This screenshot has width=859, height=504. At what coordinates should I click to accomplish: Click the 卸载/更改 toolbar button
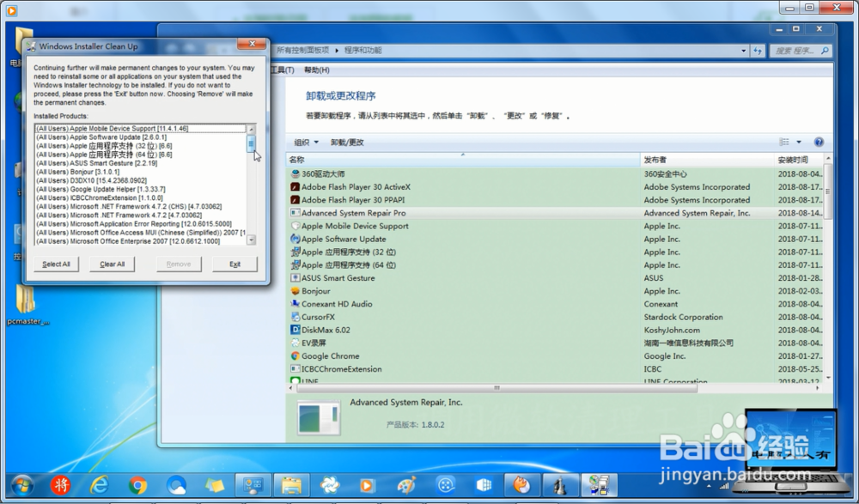347,143
